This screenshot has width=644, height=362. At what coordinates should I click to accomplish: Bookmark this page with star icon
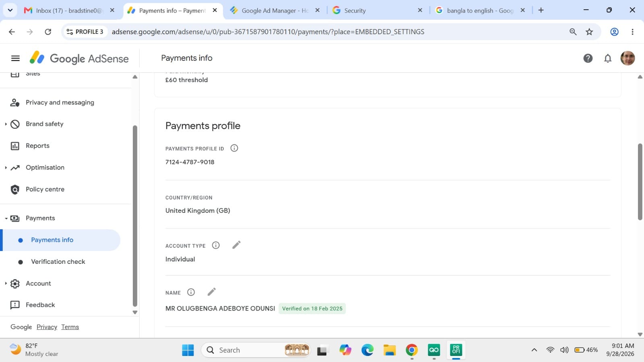click(x=589, y=32)
